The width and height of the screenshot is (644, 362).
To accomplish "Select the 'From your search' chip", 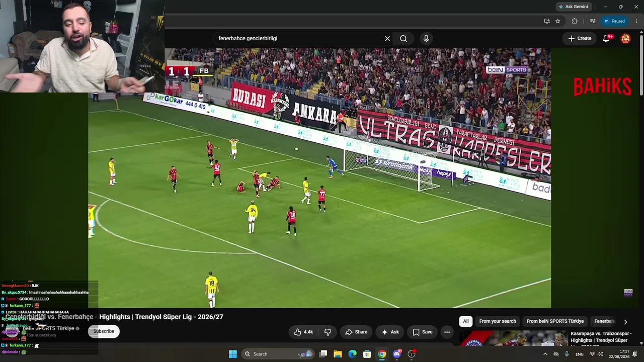I will tap(498, 321).
